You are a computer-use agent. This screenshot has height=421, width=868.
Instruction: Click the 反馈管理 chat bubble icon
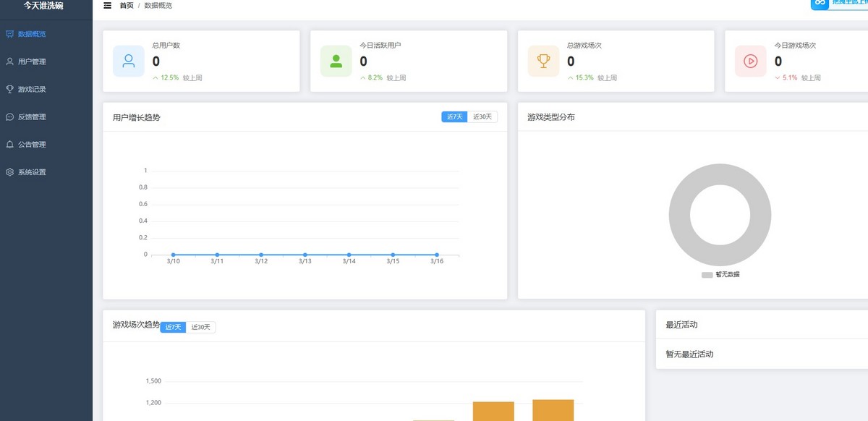[x=9, y=116]
